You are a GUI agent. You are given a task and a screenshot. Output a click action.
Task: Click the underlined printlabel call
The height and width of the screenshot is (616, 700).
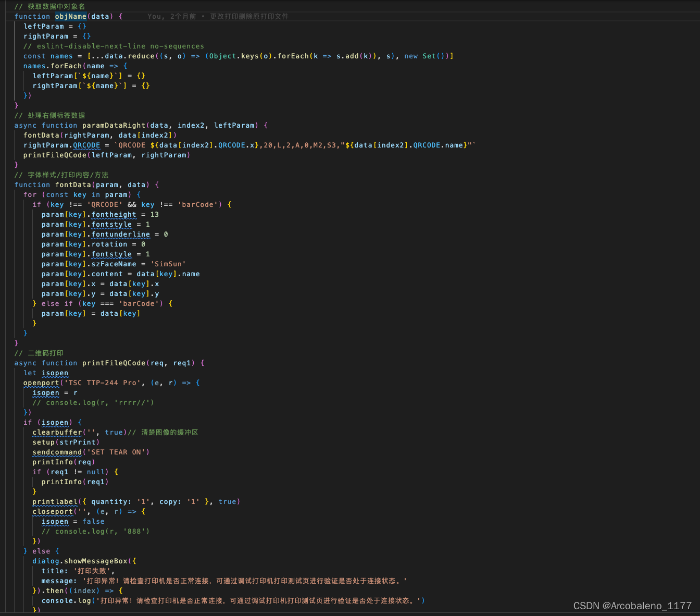55,501
